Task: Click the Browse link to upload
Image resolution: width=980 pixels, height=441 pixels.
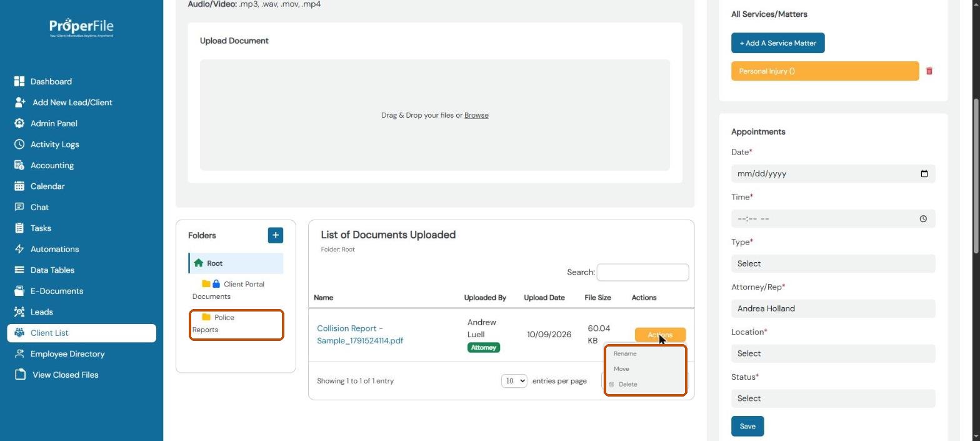Action: 476,115
